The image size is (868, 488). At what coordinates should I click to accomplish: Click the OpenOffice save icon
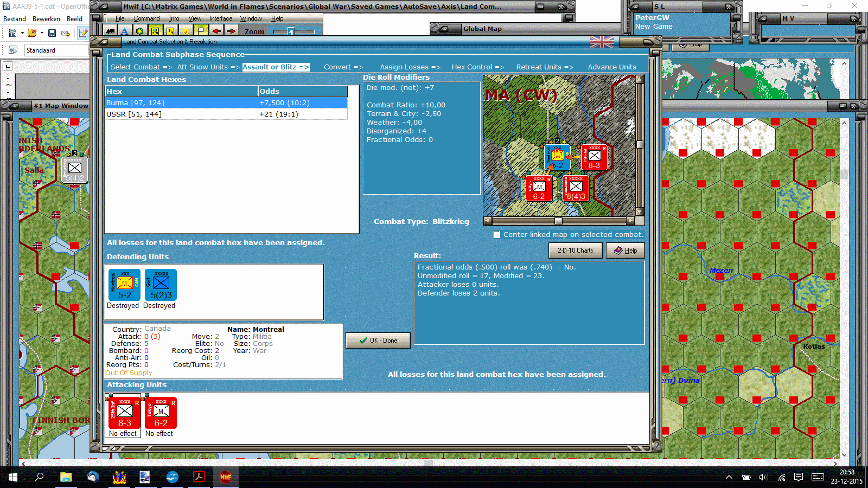(52, 33)
